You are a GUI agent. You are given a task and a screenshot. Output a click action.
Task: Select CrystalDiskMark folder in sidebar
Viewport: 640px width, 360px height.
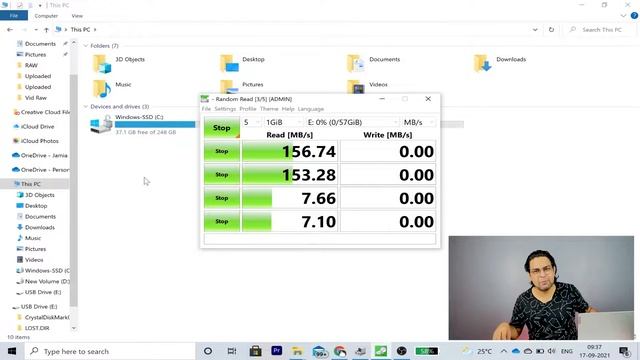click(x=43, y=317)
